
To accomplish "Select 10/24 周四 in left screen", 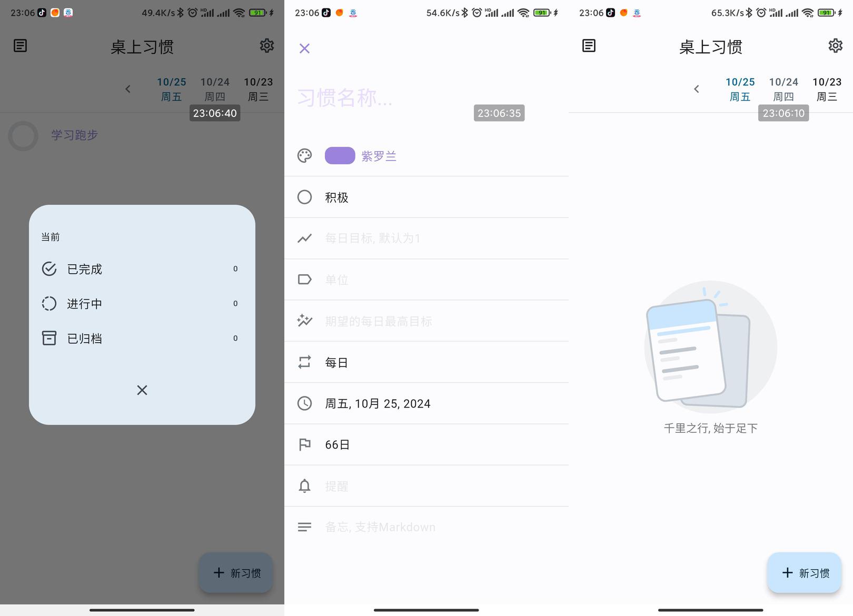I will click(215, 89).
